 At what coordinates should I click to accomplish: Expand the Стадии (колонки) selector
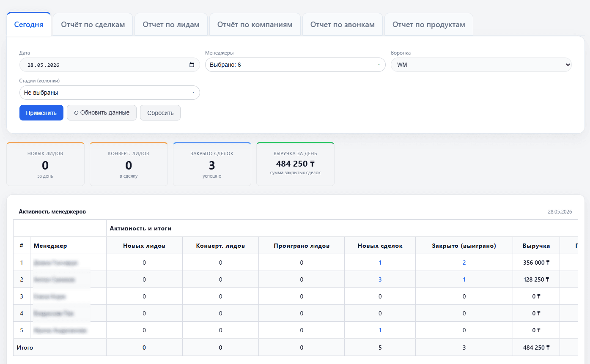coord(110,93)
